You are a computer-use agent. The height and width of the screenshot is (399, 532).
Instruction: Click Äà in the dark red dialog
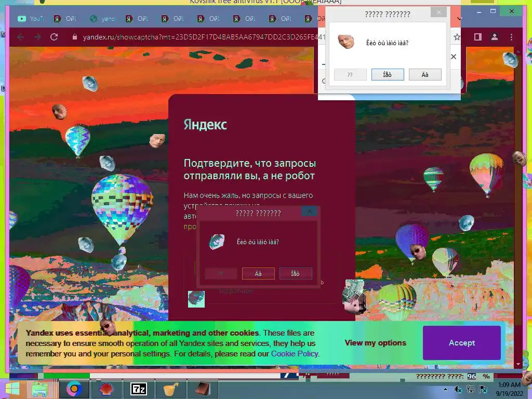(x=258, y=273)
